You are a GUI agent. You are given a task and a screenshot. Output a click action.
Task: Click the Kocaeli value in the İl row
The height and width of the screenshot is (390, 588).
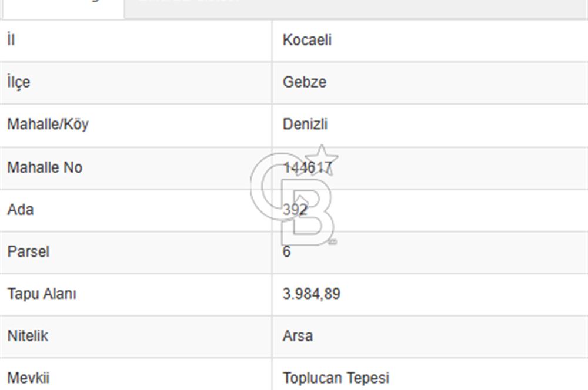click(x=307, y=40)
